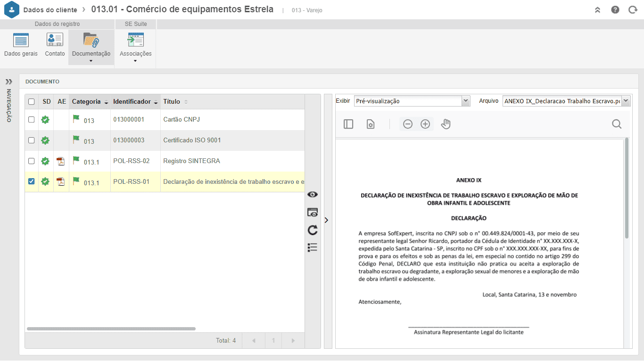Viewport: 644px width, 362px height.
Task: Open the Dados gerais section icon
Action: (21, 40)
